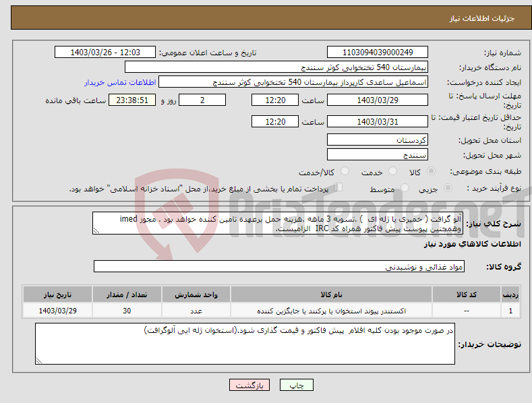
Task: Click the announcement date field 1403/03/26 - 12:03
Action: [x=105, y=53]
